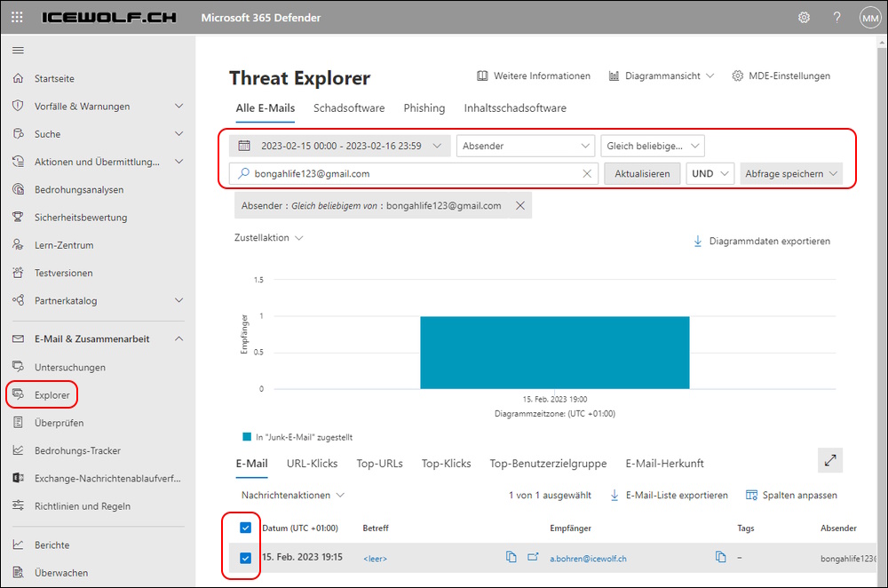Click the Aktualisieren button
The height and width of the screenshot is (588, 888).
pos(642,174)
